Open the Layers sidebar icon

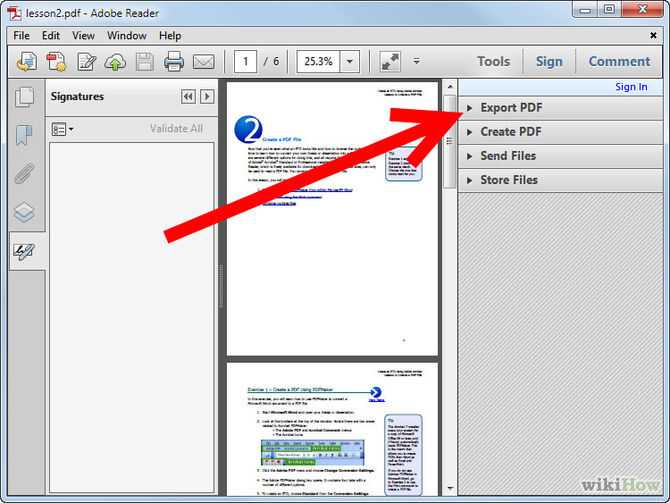click(x=24, y=212)
